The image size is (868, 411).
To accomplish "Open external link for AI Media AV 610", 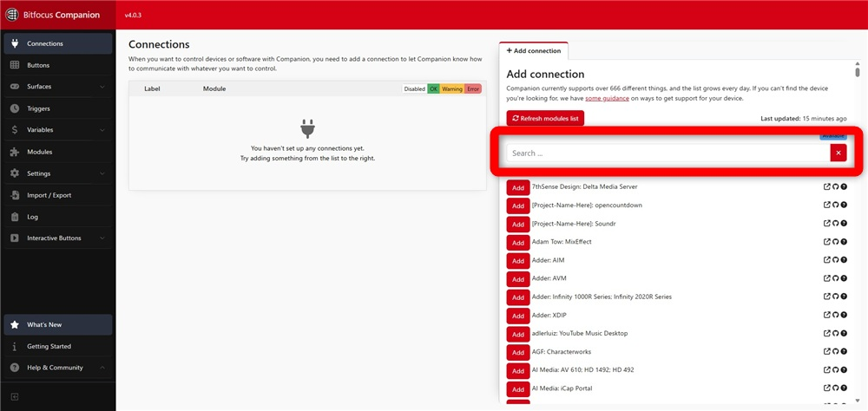I will 827,370.
